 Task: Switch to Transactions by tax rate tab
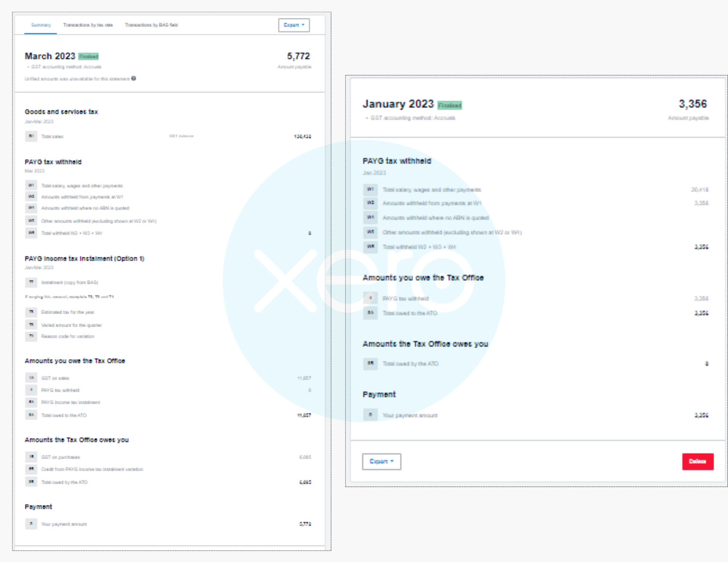(88, 25)
